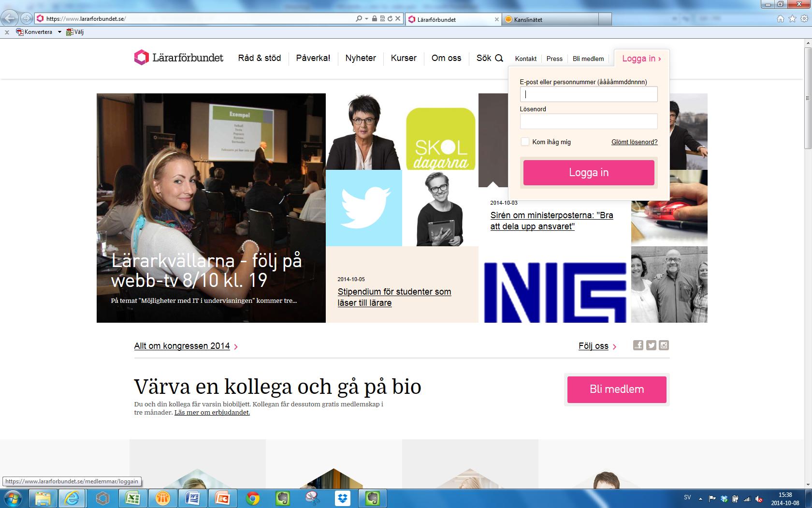
Task: Click the pink Bli medlem button
Action: [x=617, y=389]
